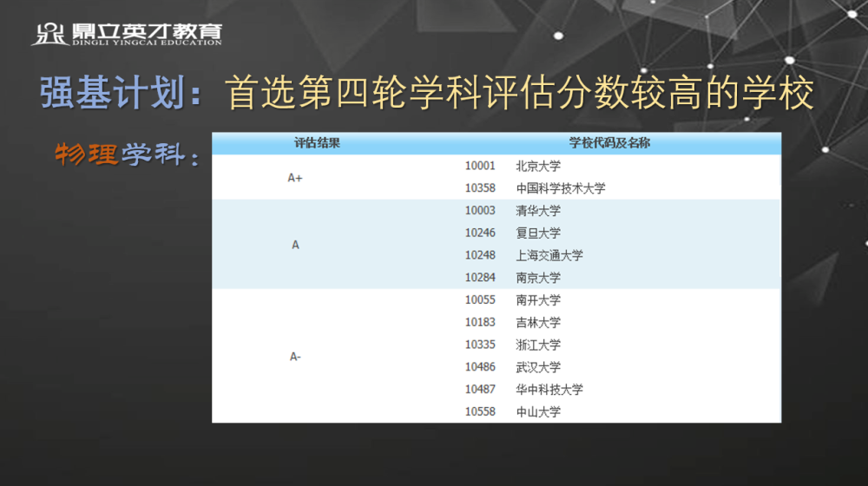Select the A- rating cell

point(295,357)
